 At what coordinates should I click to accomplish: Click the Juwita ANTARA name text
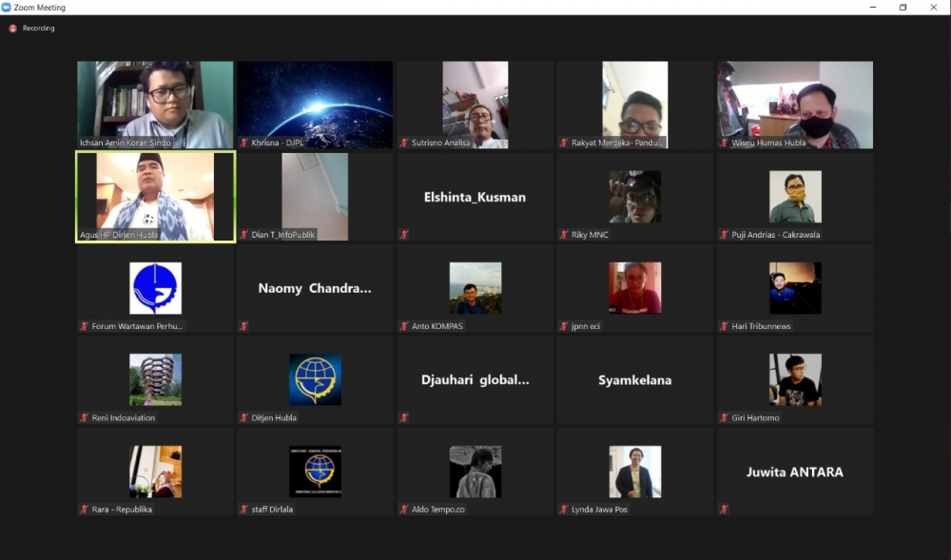click(x=794, y=473)
